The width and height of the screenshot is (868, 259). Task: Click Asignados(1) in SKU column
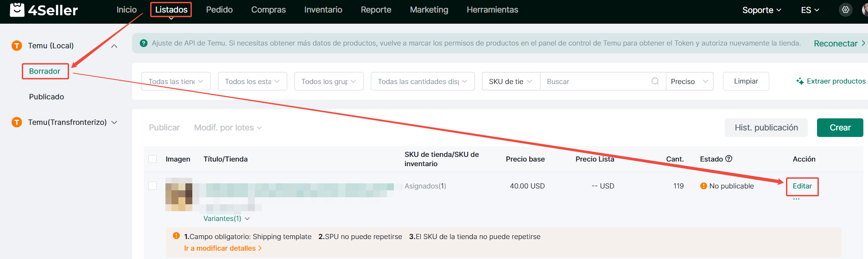[425, 186]
